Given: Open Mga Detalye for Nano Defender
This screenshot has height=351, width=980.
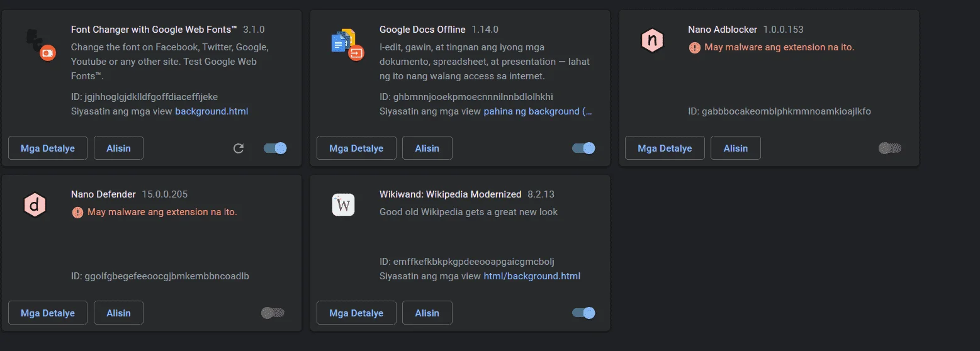Looking at the screenshot, I should (x=48, y=313).
